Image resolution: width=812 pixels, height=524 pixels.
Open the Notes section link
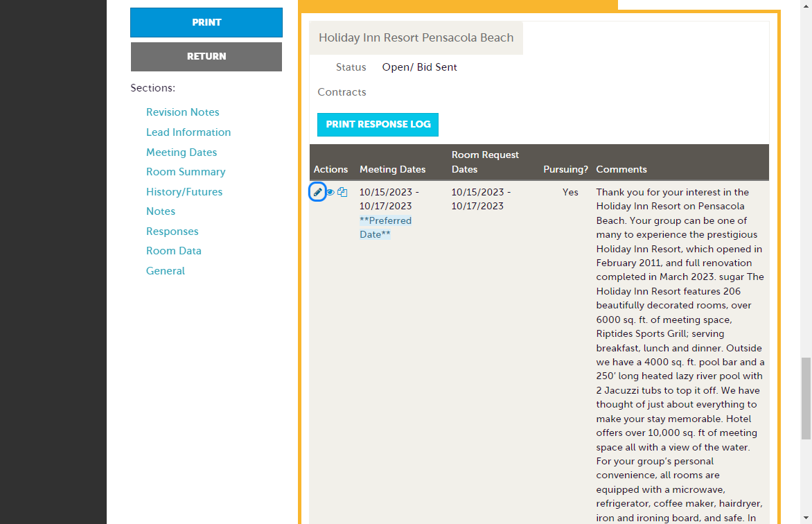click(161, 211)
